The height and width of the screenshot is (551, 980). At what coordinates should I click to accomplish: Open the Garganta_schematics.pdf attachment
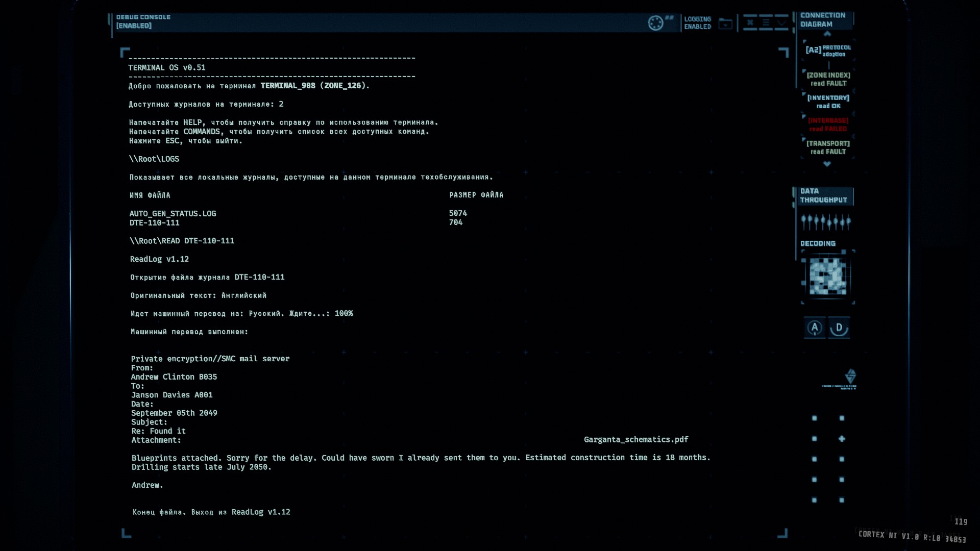point(636,439)
